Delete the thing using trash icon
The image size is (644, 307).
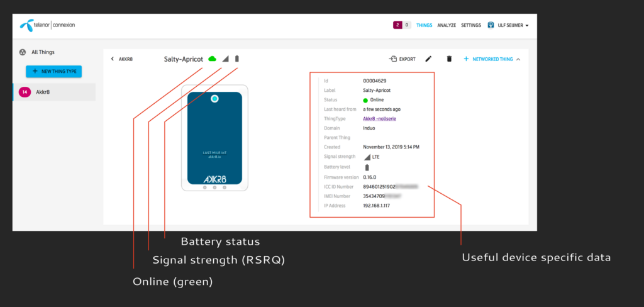[449, 59]
